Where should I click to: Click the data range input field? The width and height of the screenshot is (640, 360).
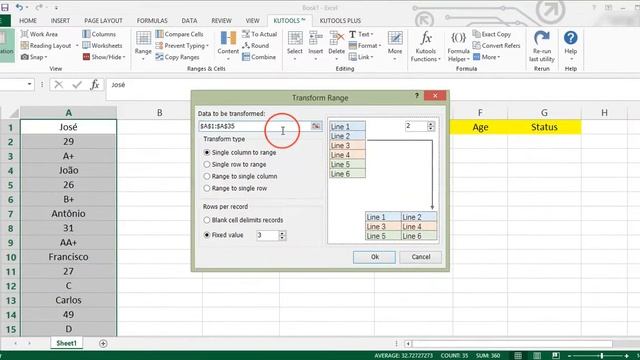point(254,126)
